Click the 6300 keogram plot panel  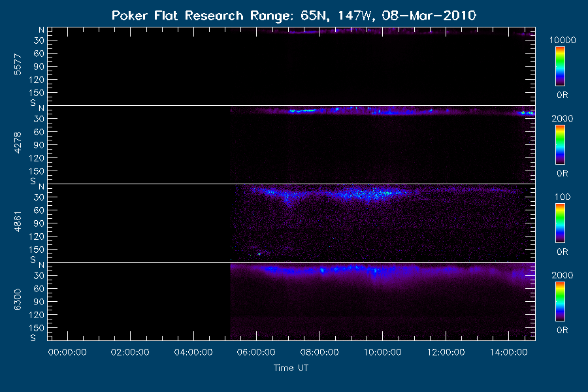[291, 301]
